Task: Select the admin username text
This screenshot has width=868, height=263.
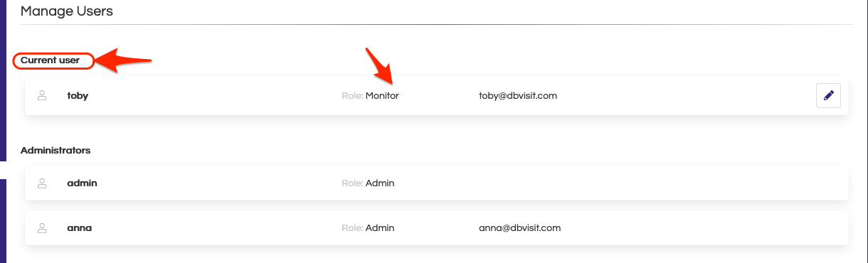Action: tap(82, 183)
